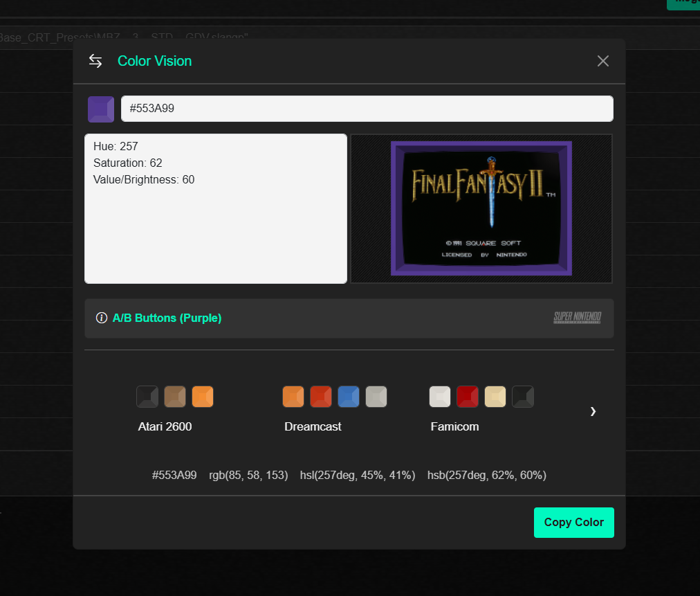Show next console palettes with right chevron
The width and height of the screenshot is (700, 596).
tap(593, 411)
